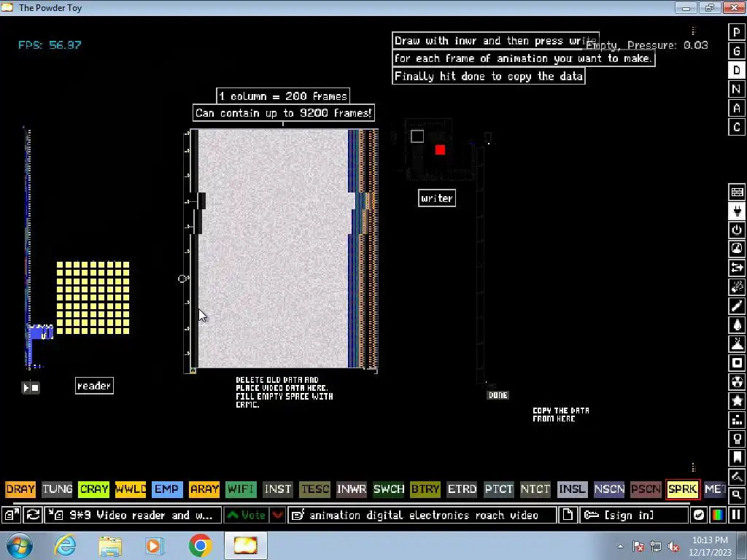Image resolution: width=747 pixels, height=560 pixels.
Task: Open Internet Explorer from the taskbar
Action: point(65,545)
